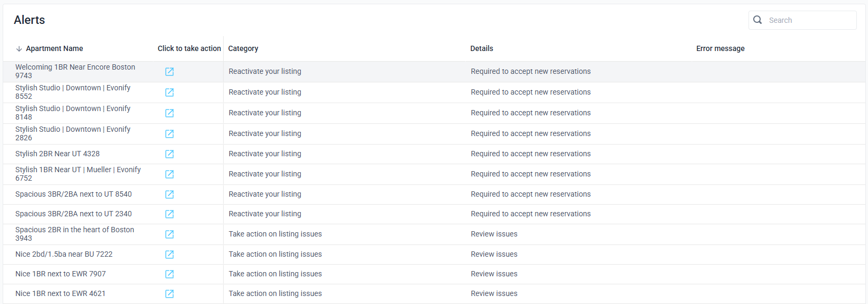Click action icon for Nice 1BR EWR 7907
The width and height of the screenshot is (868, 304).
(x=169, y=274)
